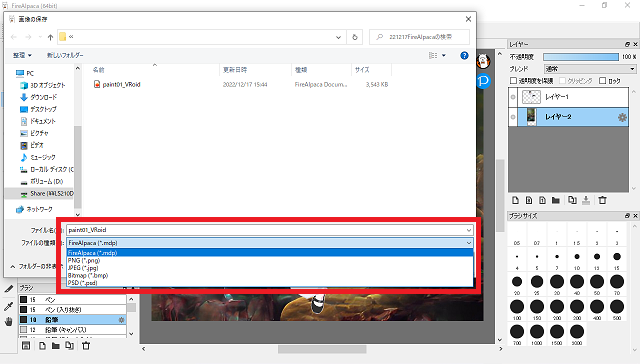Open the ブレンド mode dropdown
This screenshot has height=364, width=640.
pyautogui.click(x=590, y=69)
